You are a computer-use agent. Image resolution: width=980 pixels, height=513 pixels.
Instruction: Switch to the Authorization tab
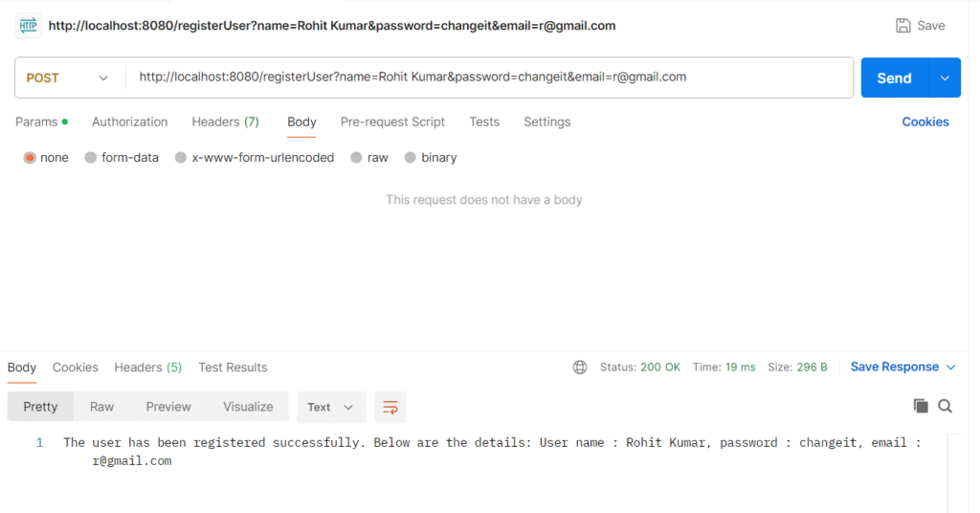(129, 122)
